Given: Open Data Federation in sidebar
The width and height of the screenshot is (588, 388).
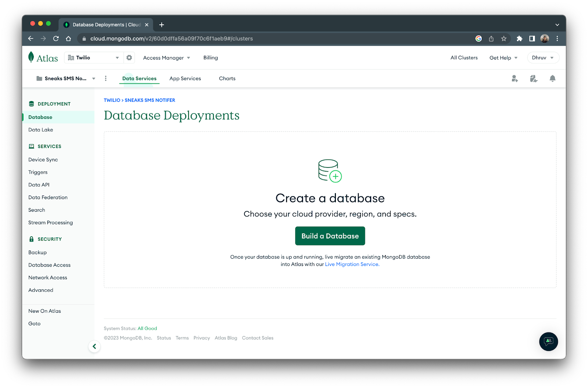Looking at the screenshot, I should pos(48,197).
